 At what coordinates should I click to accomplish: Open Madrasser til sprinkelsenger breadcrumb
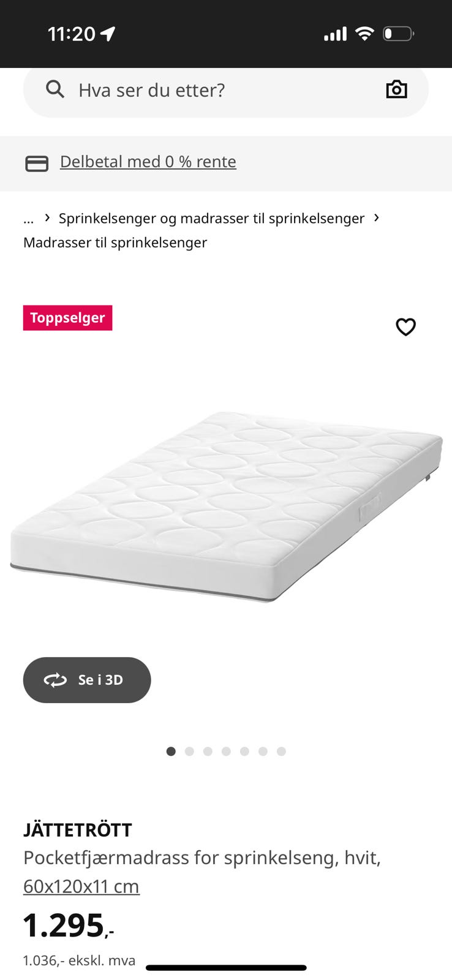[115, 243]
